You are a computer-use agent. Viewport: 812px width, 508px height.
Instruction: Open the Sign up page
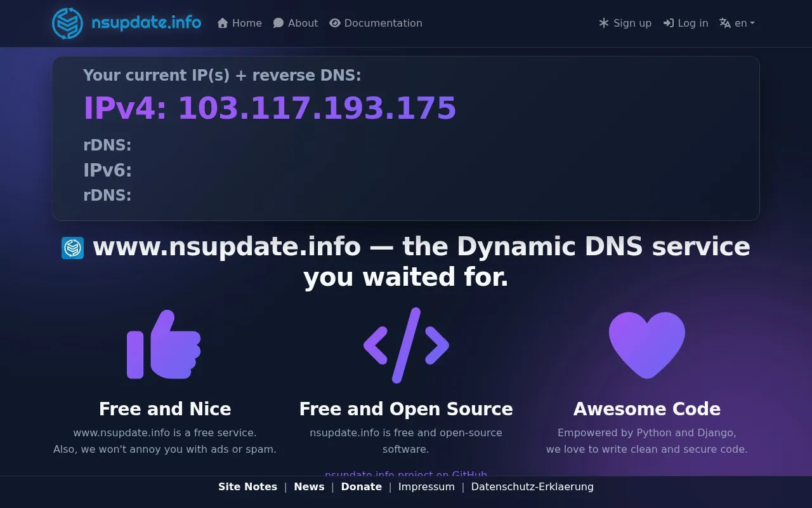[x=625, y=23]
